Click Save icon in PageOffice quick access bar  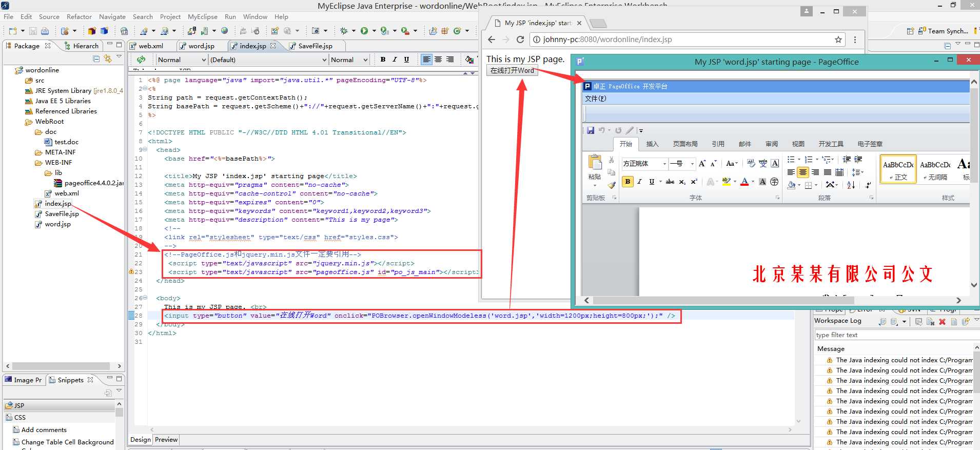591,130
